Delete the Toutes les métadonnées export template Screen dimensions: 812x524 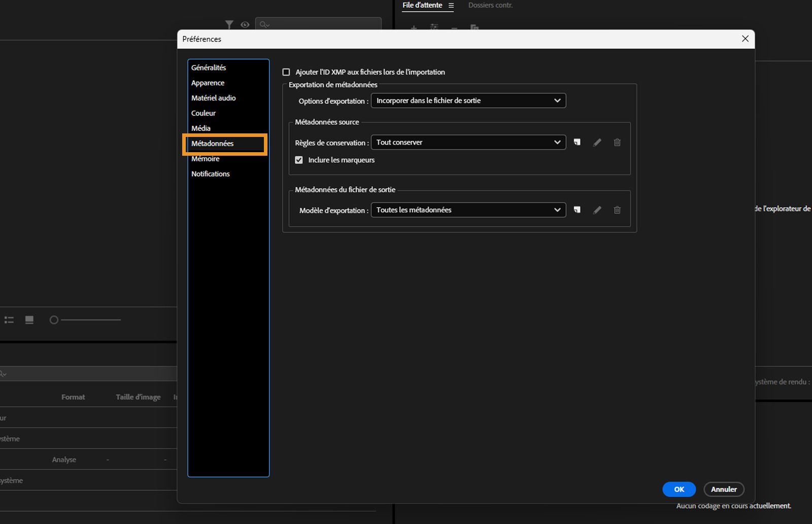point(617,210)
